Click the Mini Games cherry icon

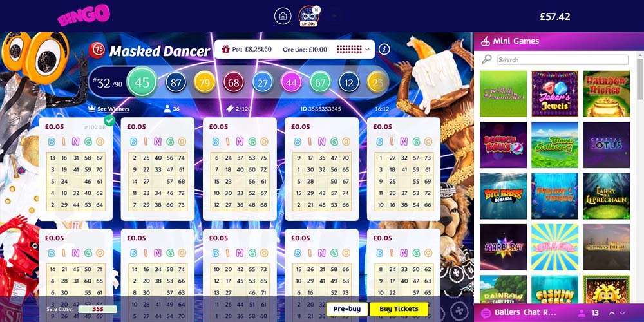[x=486, y=41]
